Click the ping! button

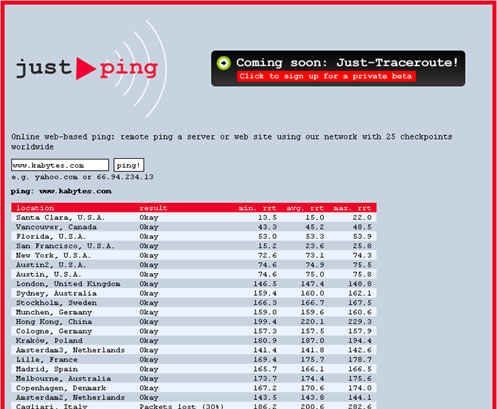[129, 165]
